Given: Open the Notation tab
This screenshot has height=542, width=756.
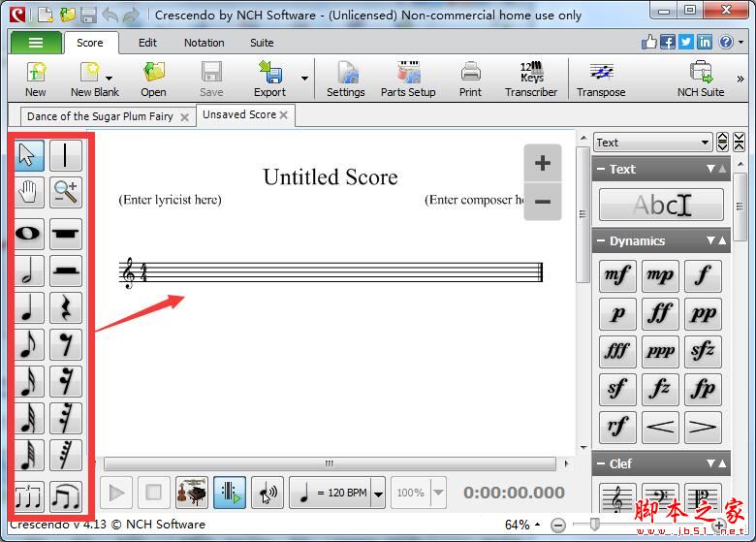Looking at the screenshot, I should click(x=204, y=43).
